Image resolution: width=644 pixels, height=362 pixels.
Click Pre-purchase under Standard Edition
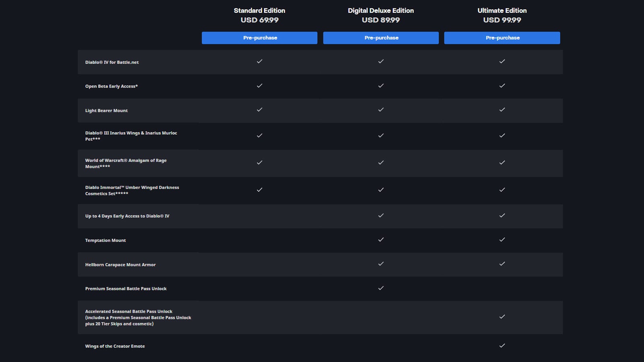(260, 38)
